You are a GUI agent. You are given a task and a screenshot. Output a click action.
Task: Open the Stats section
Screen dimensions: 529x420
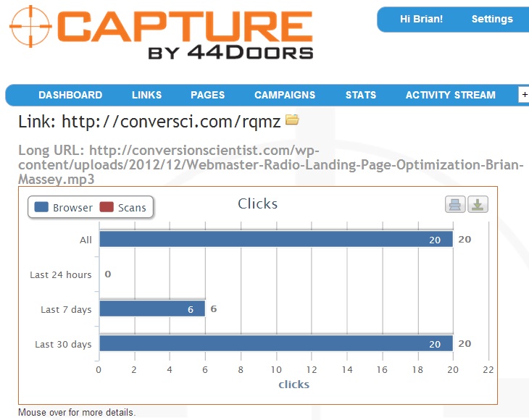[x=361, y=95]
